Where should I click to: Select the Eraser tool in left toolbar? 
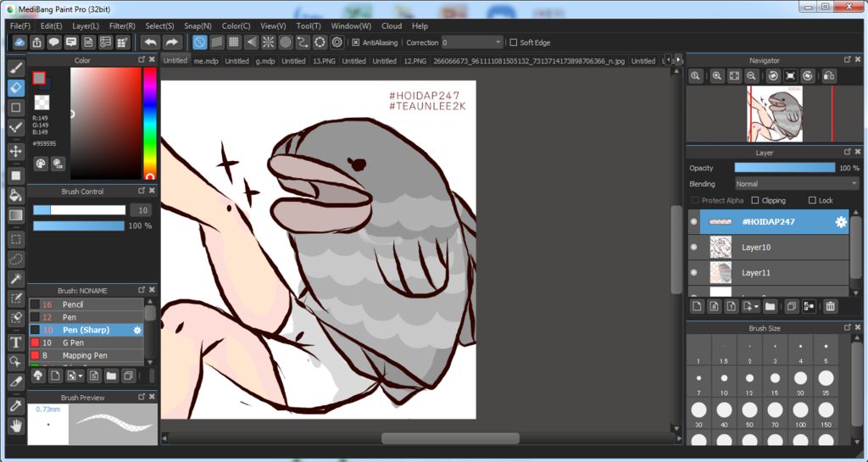coord(15,86)
